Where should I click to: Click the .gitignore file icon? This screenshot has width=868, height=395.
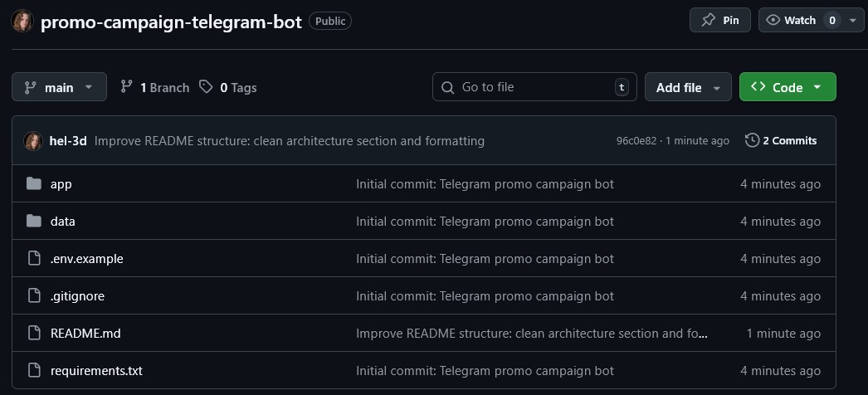[34, 296]
